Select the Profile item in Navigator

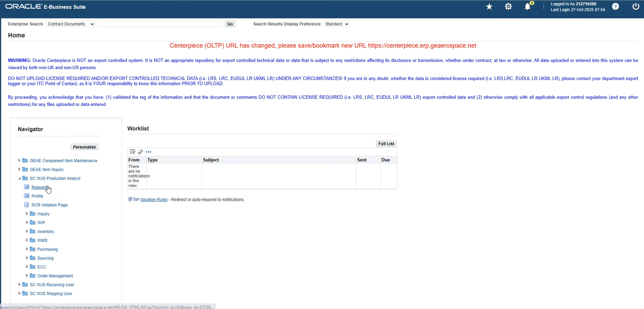37,196
